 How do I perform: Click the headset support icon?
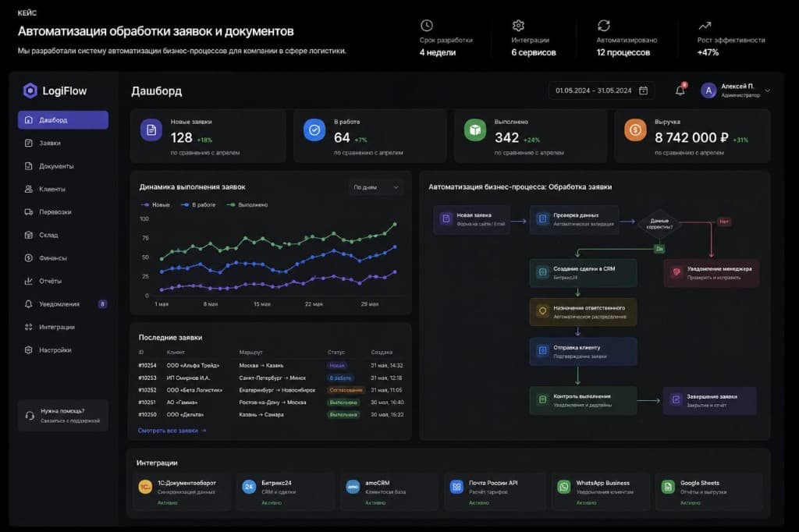coord(30,416)
